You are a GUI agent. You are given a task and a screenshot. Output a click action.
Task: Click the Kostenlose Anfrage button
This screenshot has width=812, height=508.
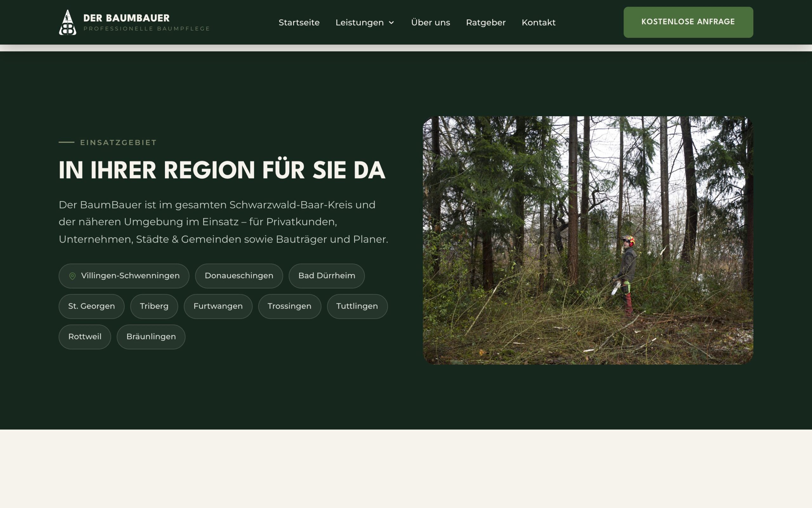tap(688, 22)
